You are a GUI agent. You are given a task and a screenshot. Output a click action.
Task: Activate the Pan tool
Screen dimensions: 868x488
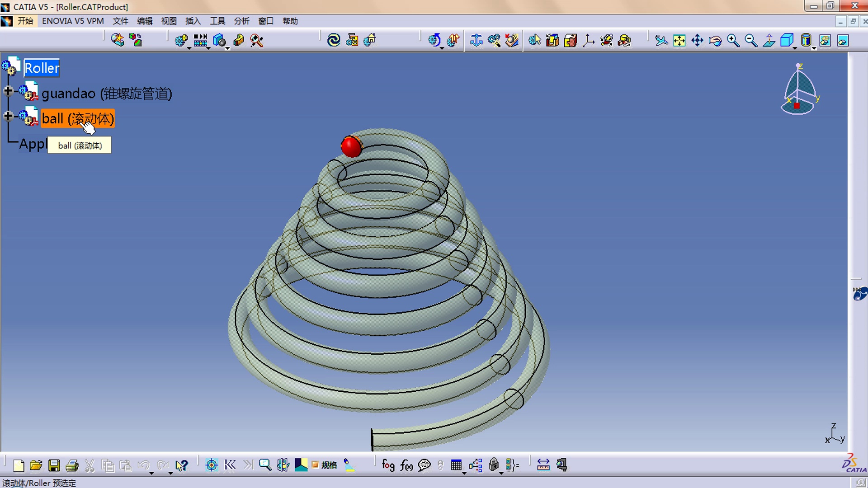click(x=698, y=41)
